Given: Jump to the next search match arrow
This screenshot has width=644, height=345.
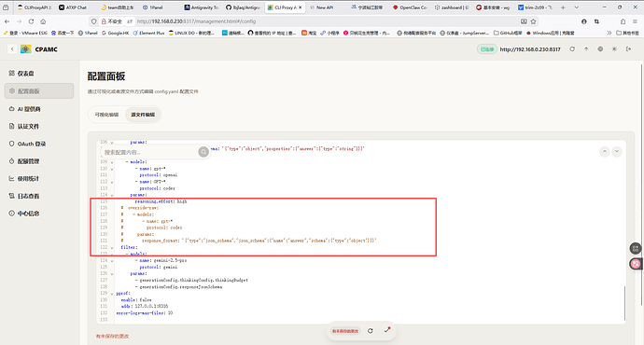Looking at the screenshot, I should [x=617, y=152].
